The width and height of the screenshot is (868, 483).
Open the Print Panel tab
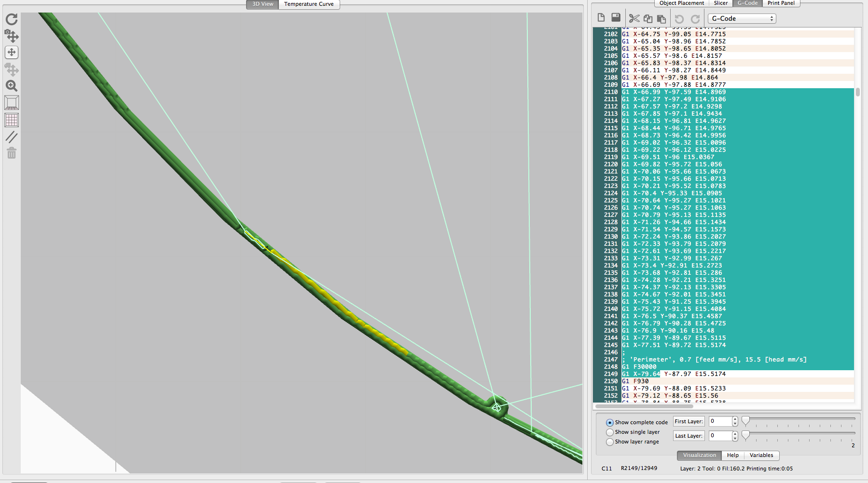(781, 3)
